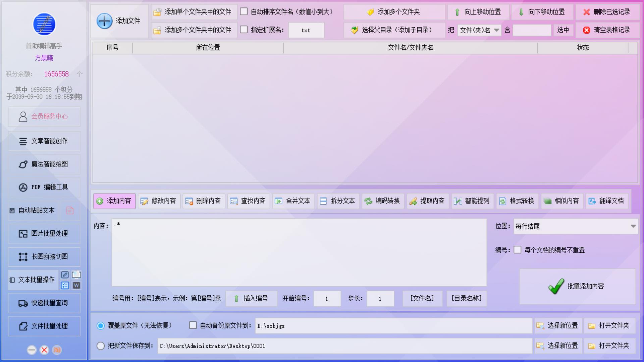644x362 pixels.
Task: Click the 步长 input field
Action: [380, 299]
